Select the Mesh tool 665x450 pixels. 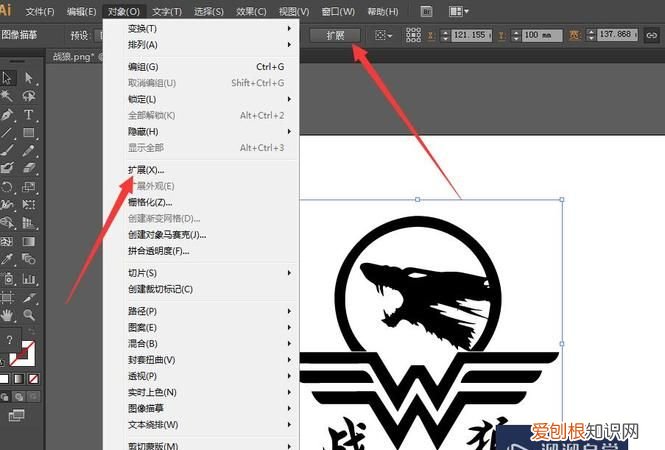pyautogui.click(x=7, y=241)
